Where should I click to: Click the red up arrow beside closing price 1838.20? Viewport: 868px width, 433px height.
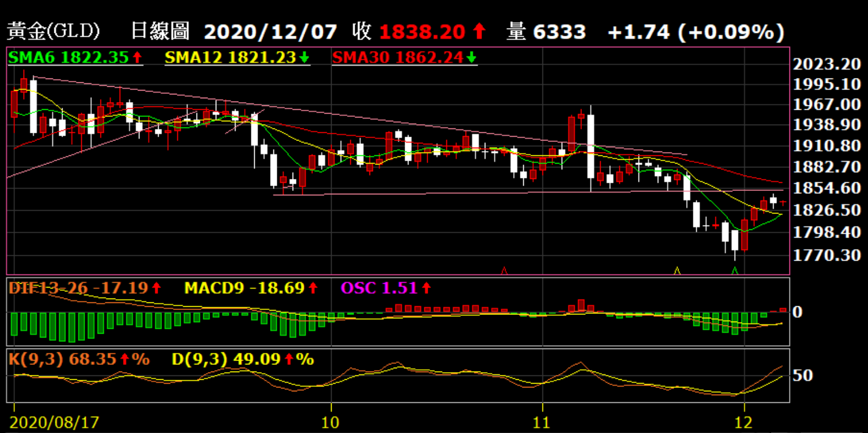click(x=479, y=31)
